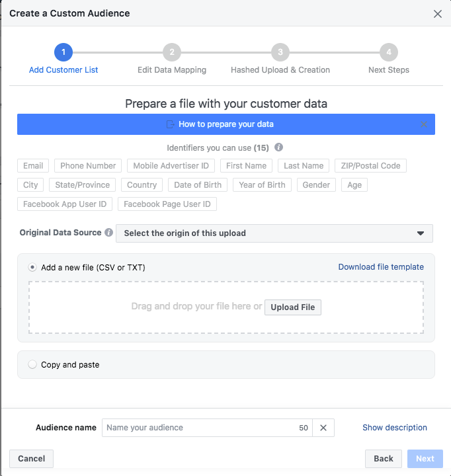Open the Download file template link

pyautogui.click(x=381, y=267)
